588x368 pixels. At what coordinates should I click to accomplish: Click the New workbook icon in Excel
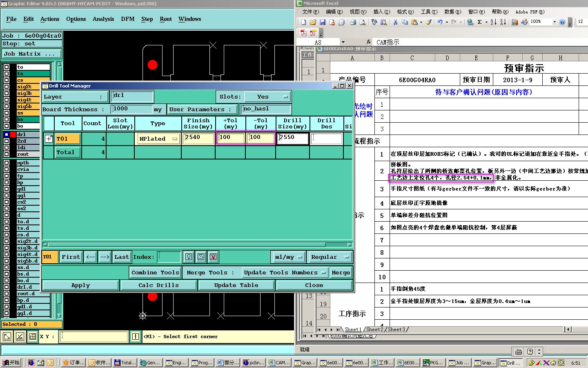(x=303, y=22)
